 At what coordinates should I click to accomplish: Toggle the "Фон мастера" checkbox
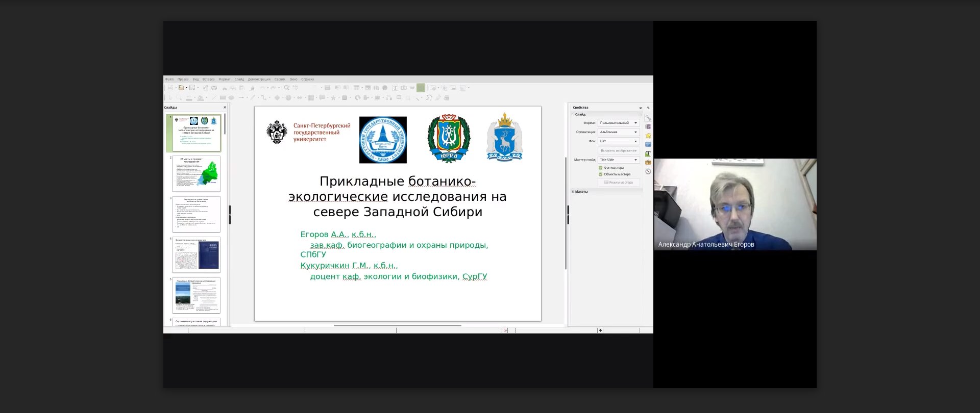(x=600, y=168)
